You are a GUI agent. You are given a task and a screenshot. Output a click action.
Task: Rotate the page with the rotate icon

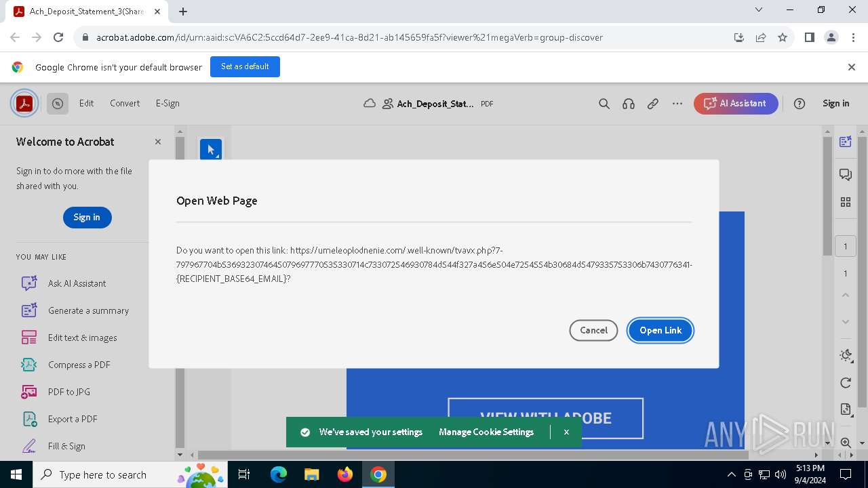click(x=846, y=383)
